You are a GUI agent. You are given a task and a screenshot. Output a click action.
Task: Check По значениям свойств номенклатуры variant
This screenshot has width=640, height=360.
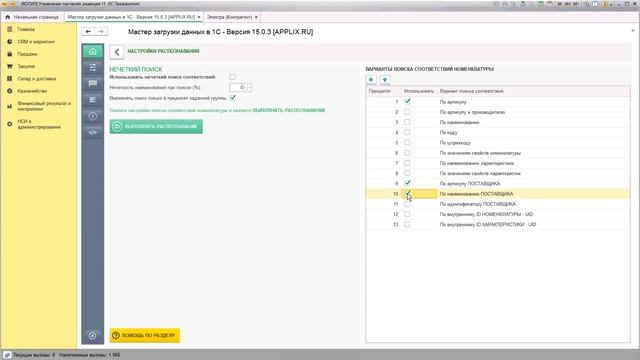[407, 153]
